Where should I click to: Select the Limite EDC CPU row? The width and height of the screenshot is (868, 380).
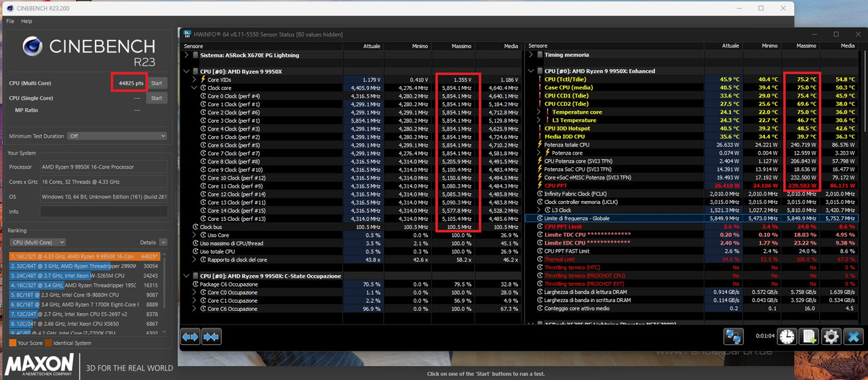point(692,242)
